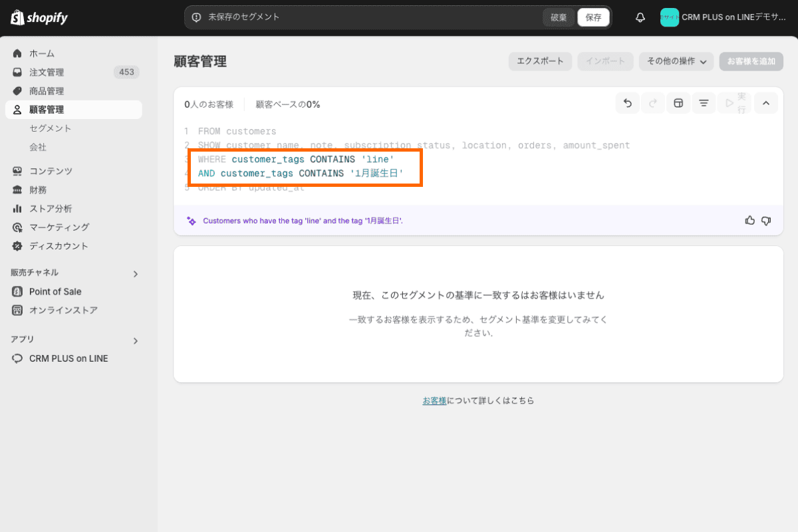Undo the last query edit

click(627, 103)
